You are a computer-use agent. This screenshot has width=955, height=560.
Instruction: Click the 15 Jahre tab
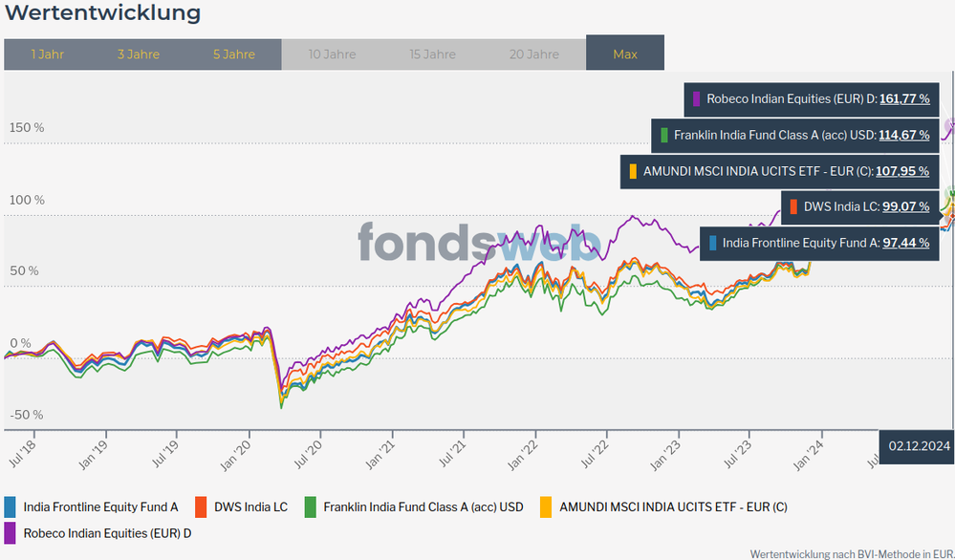click(x=433, y=54)
